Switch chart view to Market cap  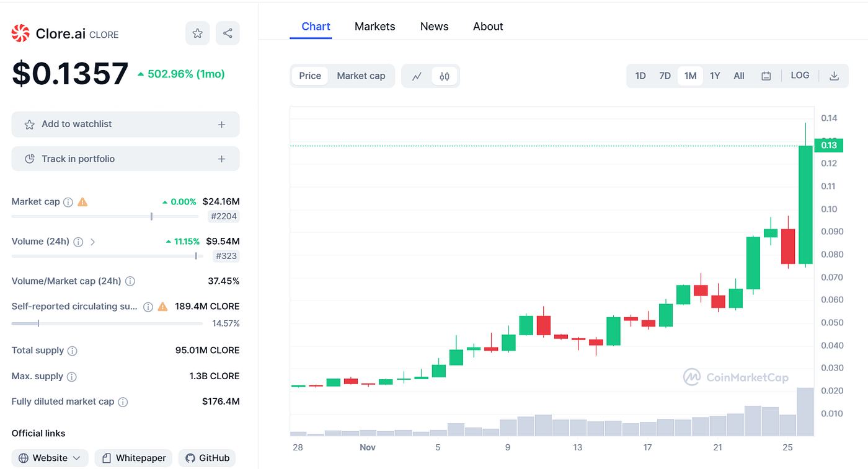[361, 75]
